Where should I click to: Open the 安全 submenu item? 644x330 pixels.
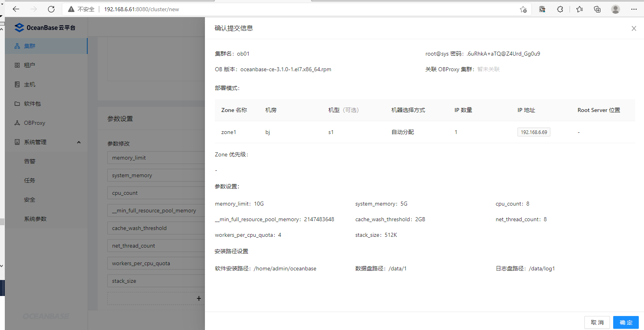tap(46, 200)
